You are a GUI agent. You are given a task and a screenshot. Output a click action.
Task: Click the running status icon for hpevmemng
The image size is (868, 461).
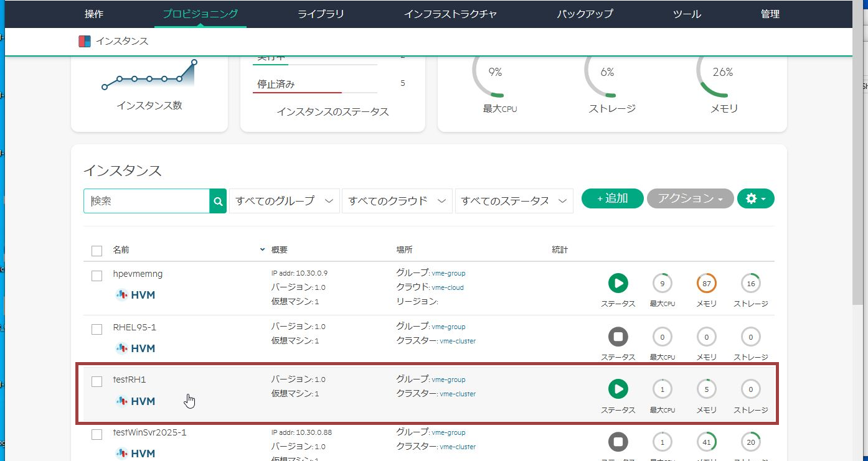click(x=618, y=284)
